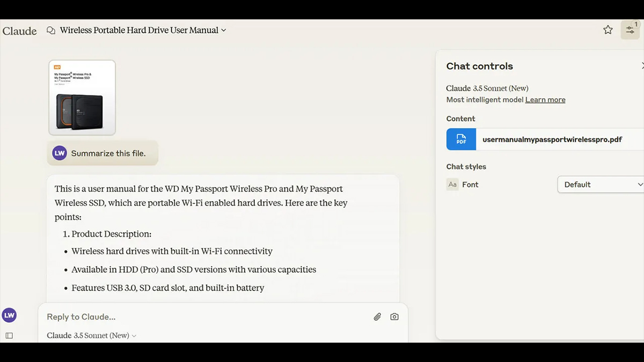Click the 'Most intelligent model' text
The image size is (644, 362).
click(x=485, y=100)
